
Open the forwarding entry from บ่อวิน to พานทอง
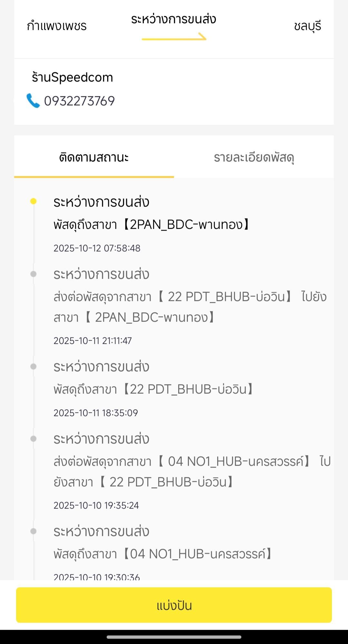pos(190,307)
